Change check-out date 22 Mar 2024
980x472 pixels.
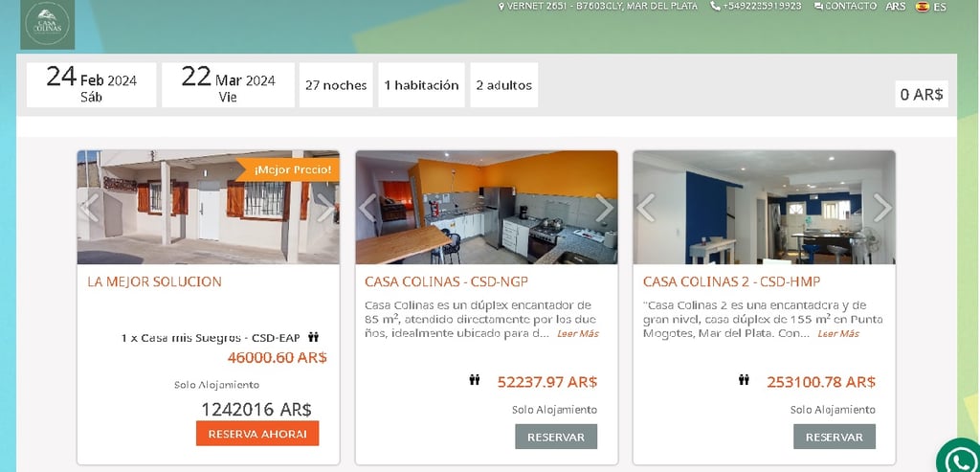click(x=228, y=85)
